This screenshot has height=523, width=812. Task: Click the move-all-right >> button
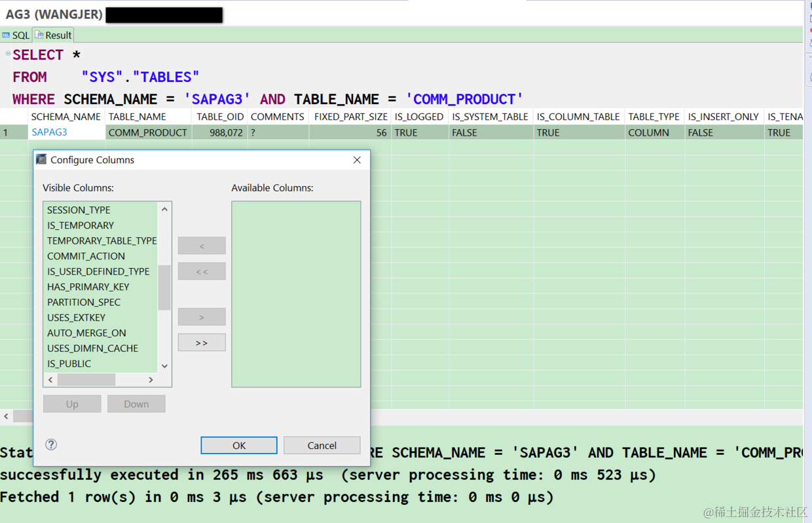coord(202,343)
